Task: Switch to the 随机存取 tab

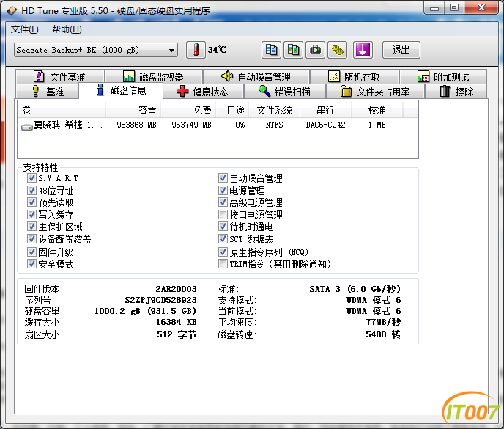Action: 355,76
